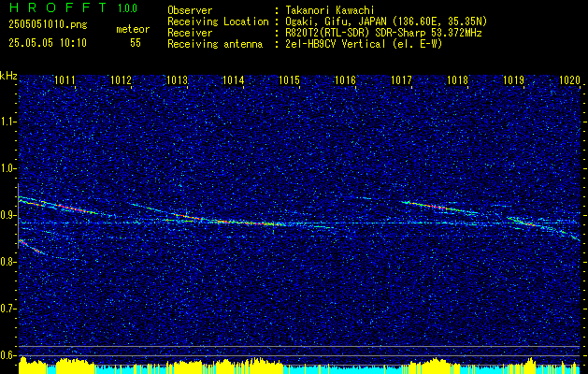Click the receiving location Ogaki, Gifu text

point(386,22)
